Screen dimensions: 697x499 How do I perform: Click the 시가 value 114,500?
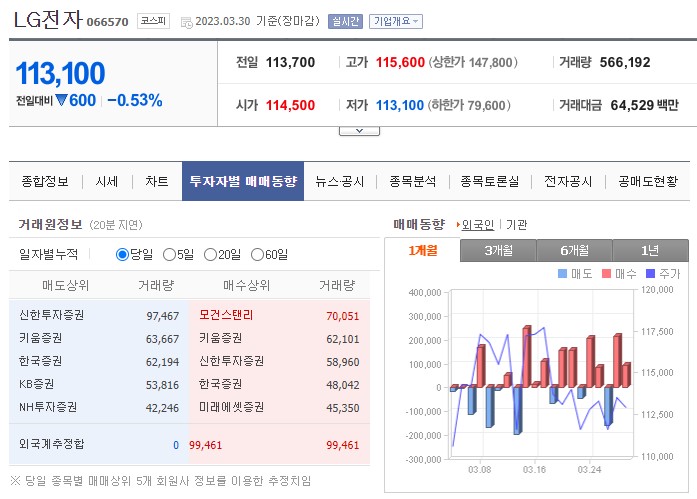coord(290,105)
